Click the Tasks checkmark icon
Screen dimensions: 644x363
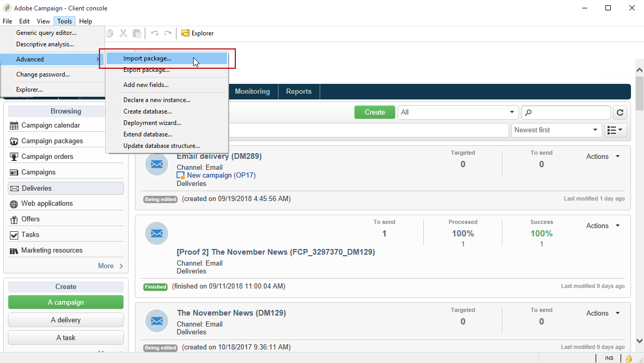[14, 235]
